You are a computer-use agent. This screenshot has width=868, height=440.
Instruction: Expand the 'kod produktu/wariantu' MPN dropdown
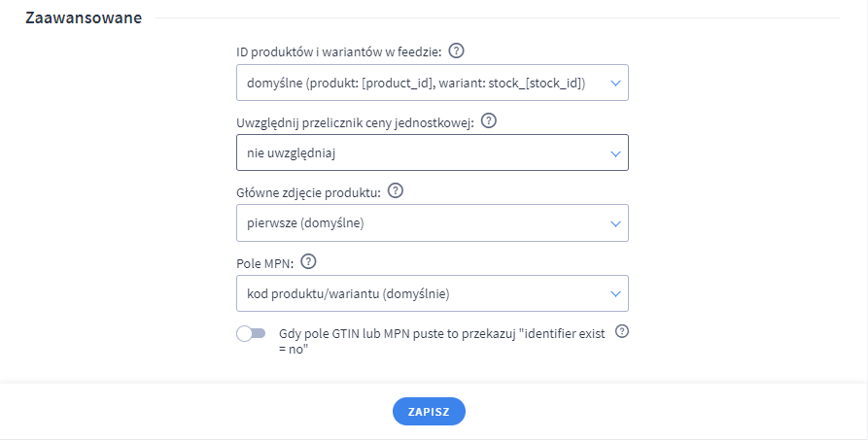(x=418, y=293)
